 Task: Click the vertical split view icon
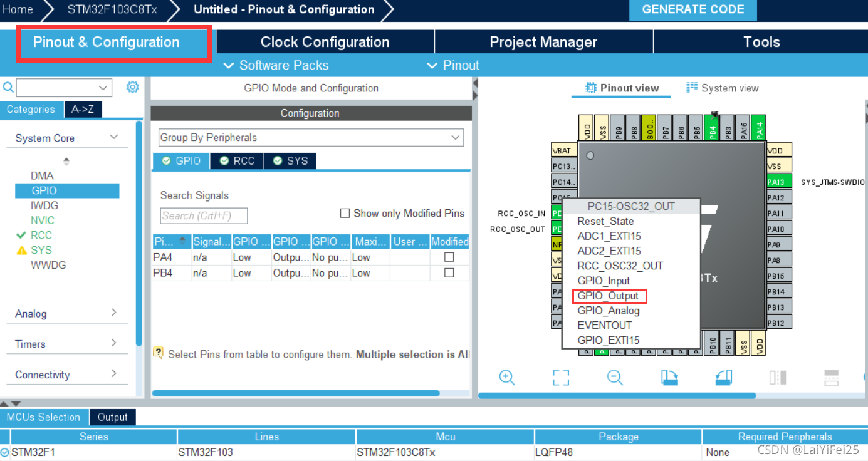[778, 377]
